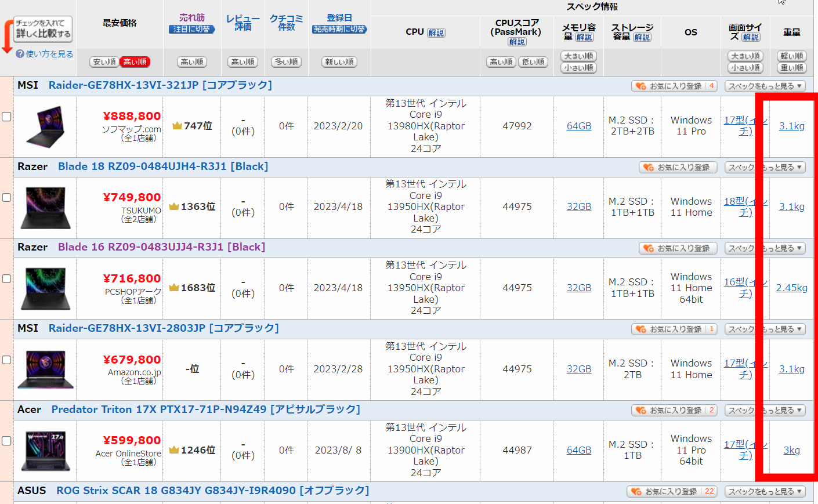Open the Blade 18 RZ09-0484UJH4-R3J1 product link
This screenshot has height=504, width=818.
coord(162,166)
